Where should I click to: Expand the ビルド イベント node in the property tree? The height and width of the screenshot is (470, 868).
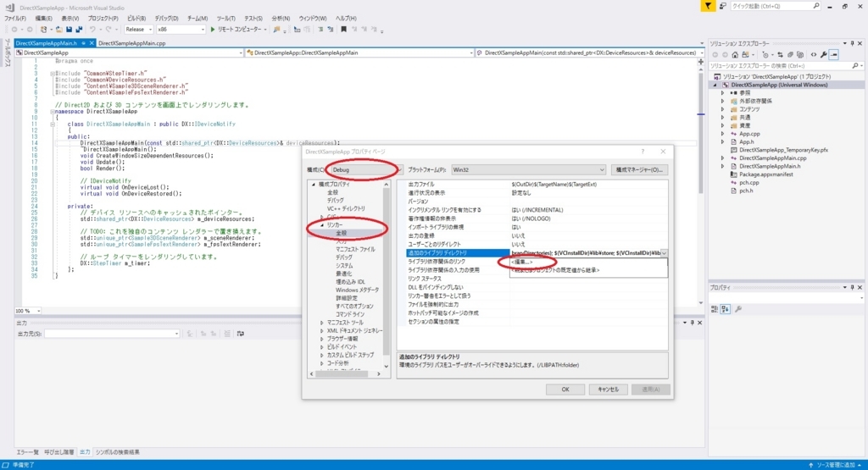pos(321,346)
